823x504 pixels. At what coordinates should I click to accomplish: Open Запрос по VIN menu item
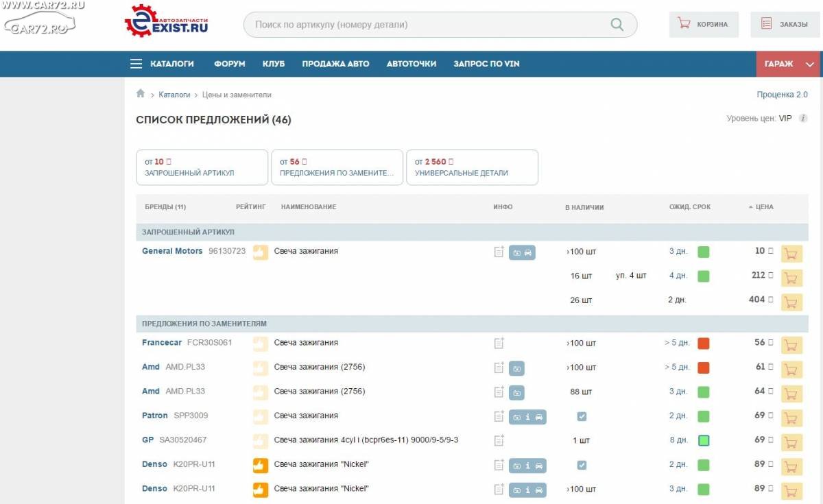pyautogui.click(x=486, y=64)
